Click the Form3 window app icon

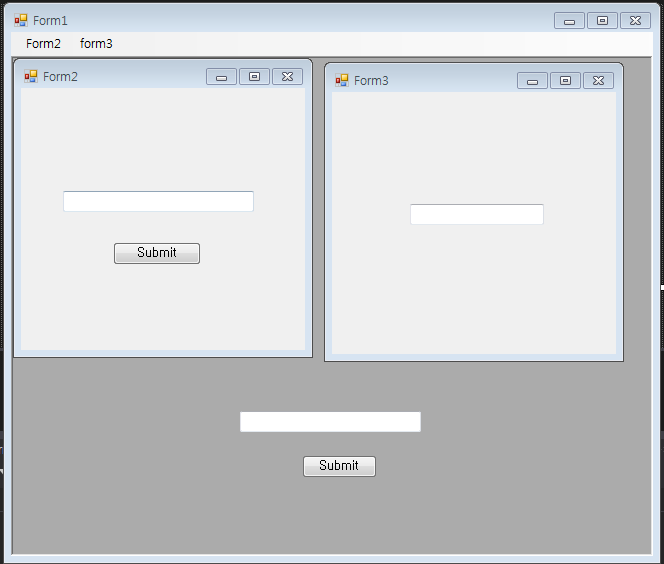(x=342, y=80)
